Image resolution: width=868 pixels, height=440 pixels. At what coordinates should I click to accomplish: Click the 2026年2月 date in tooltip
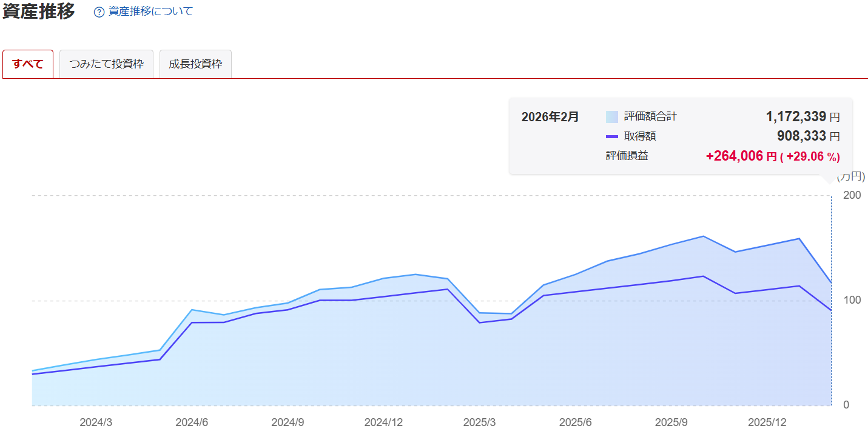coord(550,117)
